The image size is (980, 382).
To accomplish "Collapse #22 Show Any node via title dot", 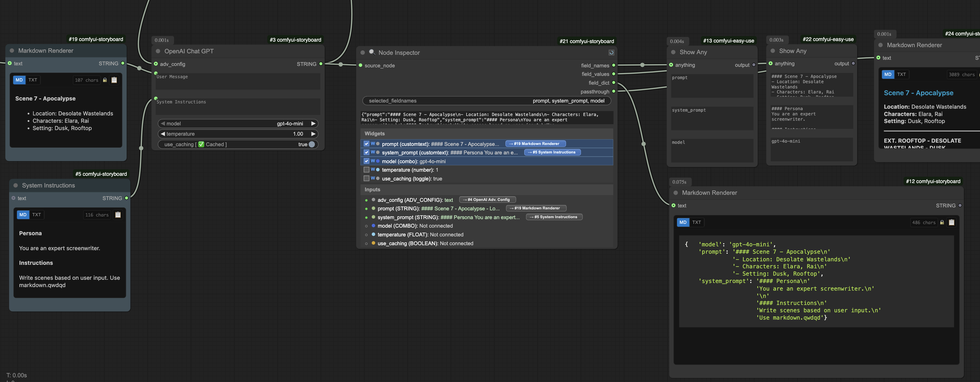I will pyautogui.click(x=773, y=51).
